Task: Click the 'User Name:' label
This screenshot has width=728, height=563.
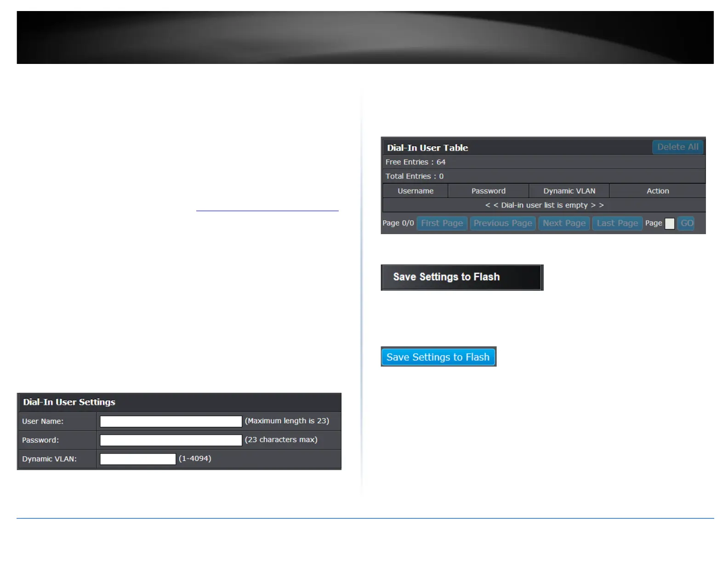Action: (x=43, y=421)
